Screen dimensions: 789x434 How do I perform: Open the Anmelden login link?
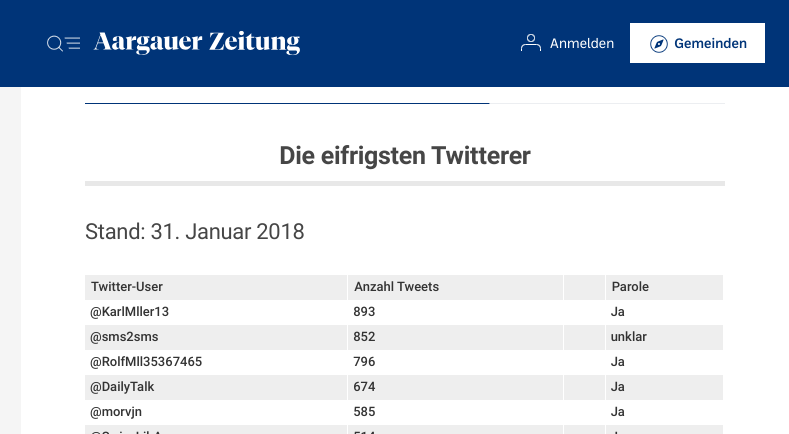pos(581,43)
